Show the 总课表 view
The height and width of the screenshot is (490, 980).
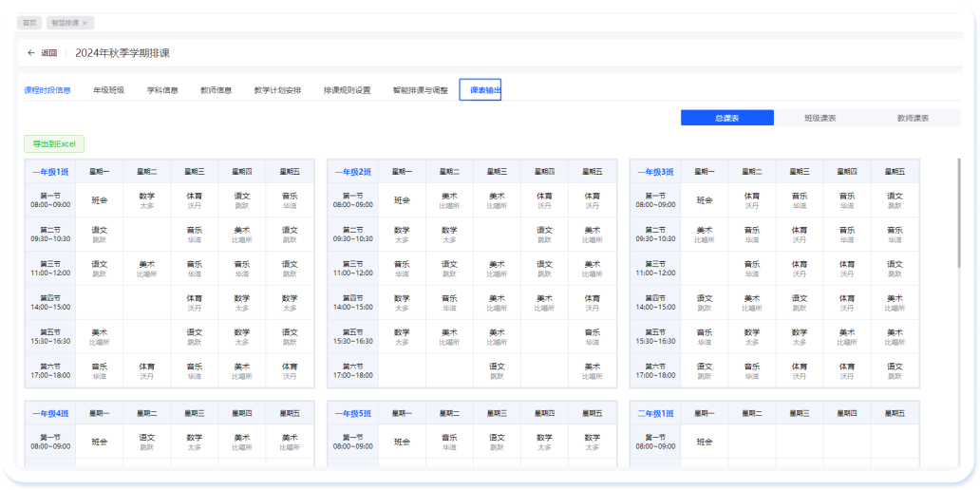[x=727, y=118]
